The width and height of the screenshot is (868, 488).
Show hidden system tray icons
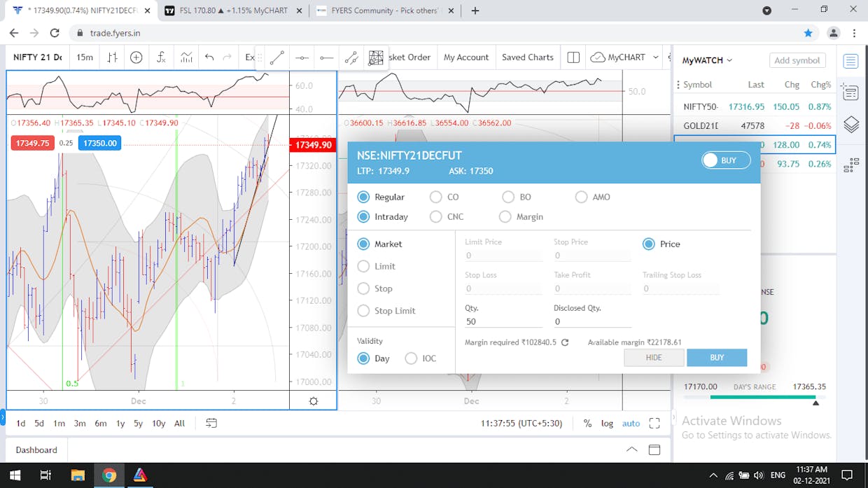click(x=713, y=475)
